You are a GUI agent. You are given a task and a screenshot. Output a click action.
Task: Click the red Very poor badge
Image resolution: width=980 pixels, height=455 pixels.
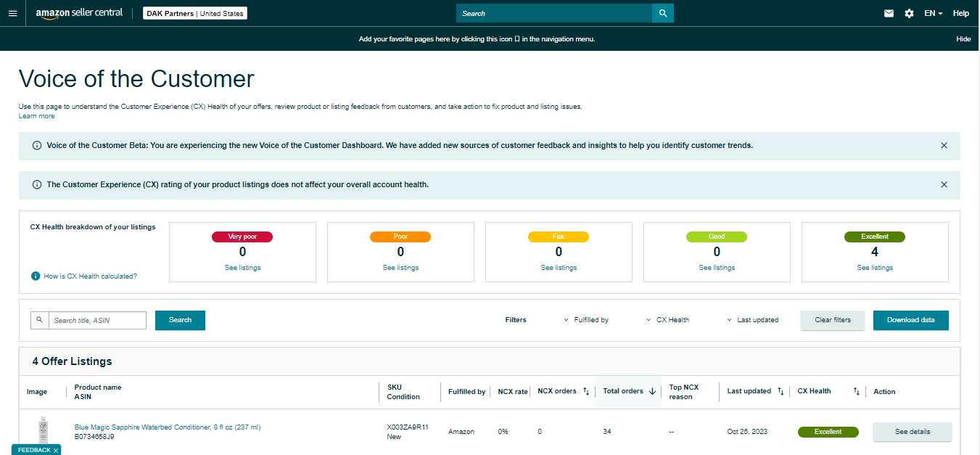coord(242,237)
